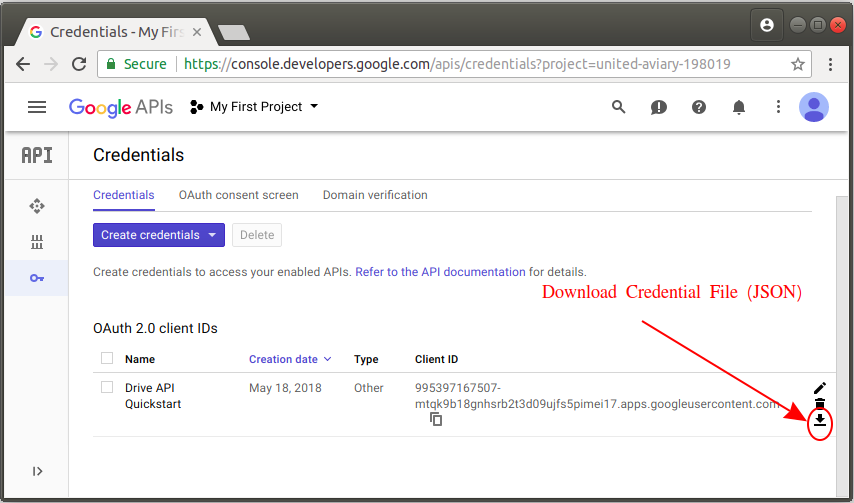Close the Credentials browser tab
The width and height of the screenshot is (854, 503).
click(197, 32)
